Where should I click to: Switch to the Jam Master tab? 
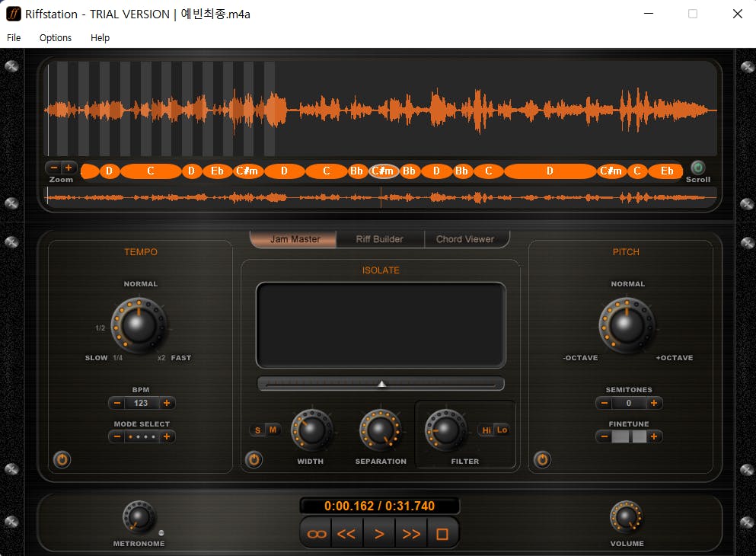pos(294,239)
